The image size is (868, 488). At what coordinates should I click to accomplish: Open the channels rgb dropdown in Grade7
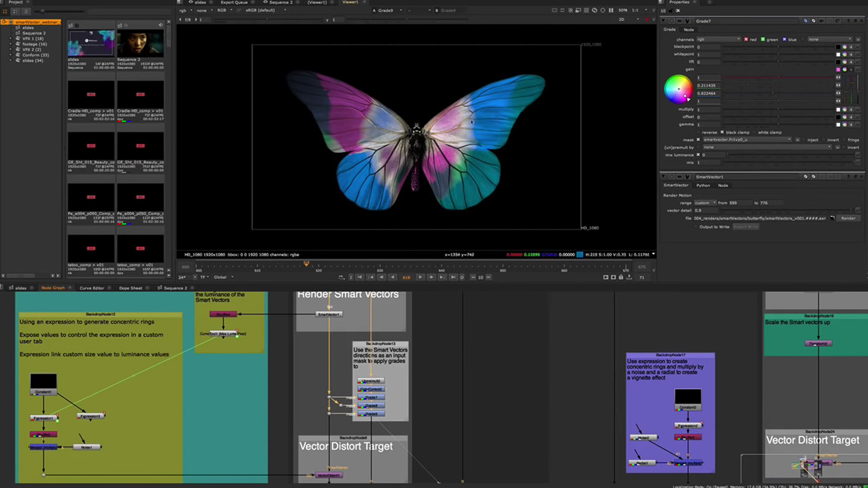[x=718, y=40]
